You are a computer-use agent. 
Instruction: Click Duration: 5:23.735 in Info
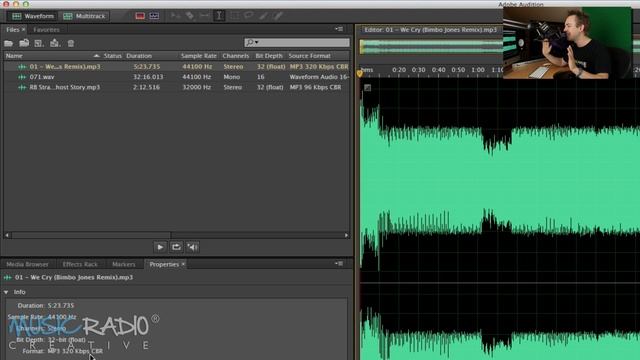46,306
